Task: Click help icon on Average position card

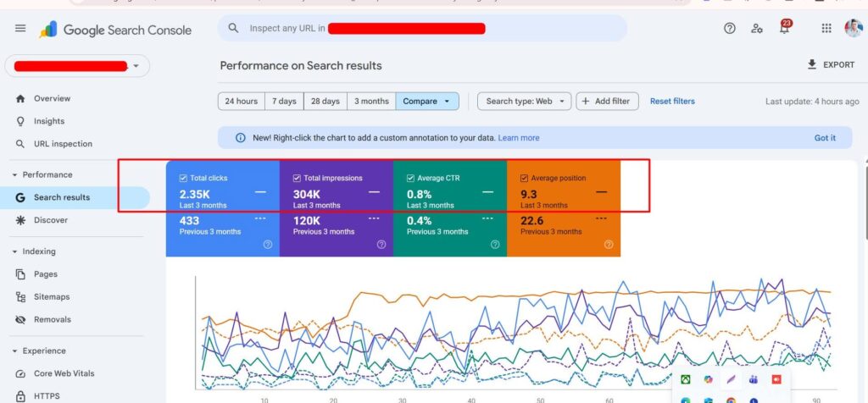Action: [x=609, y=245]
